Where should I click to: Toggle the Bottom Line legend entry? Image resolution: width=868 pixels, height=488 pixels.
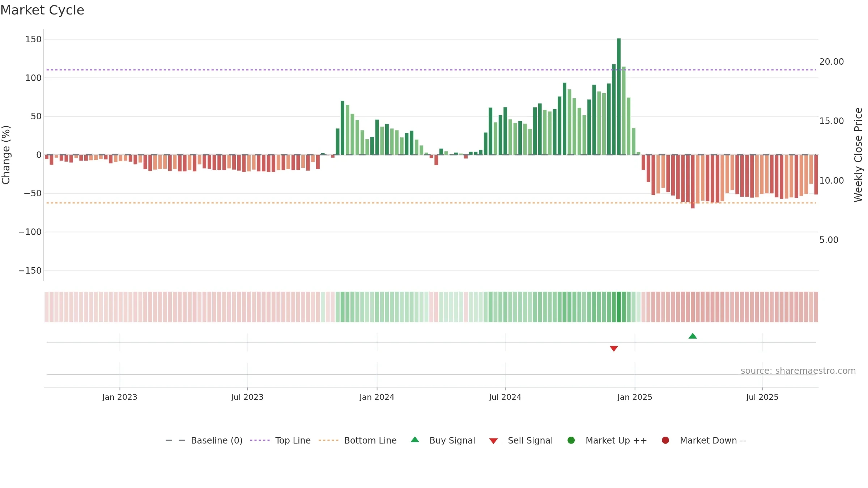point(358,440)
